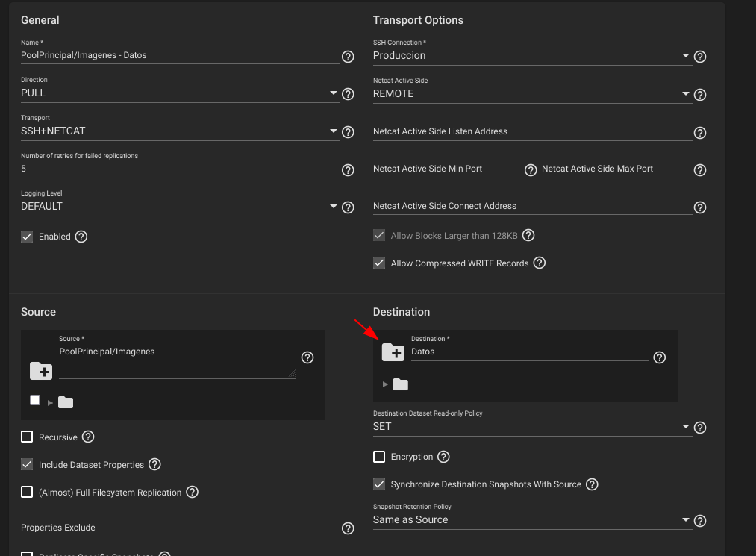Expand the Source folder tree arrow
The image size is (756, 556).
click(50, 403)
